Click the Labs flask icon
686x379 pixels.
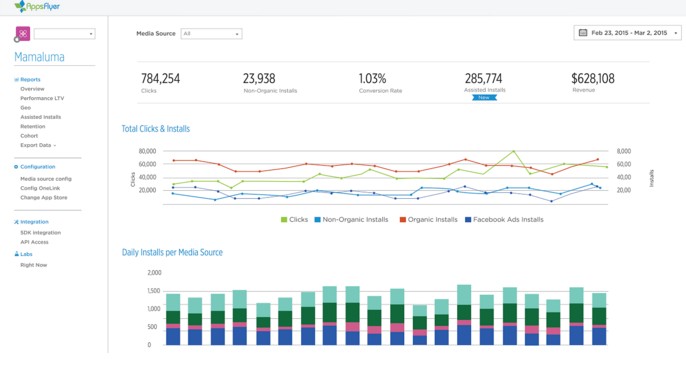pyautogui.click(x=17, y=254)
